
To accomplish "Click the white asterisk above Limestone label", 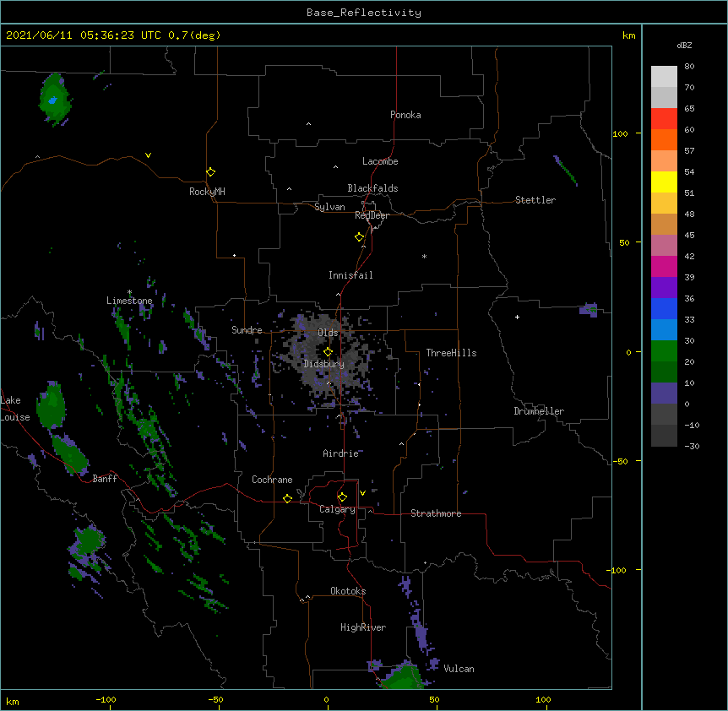I will tap(129, 292).
